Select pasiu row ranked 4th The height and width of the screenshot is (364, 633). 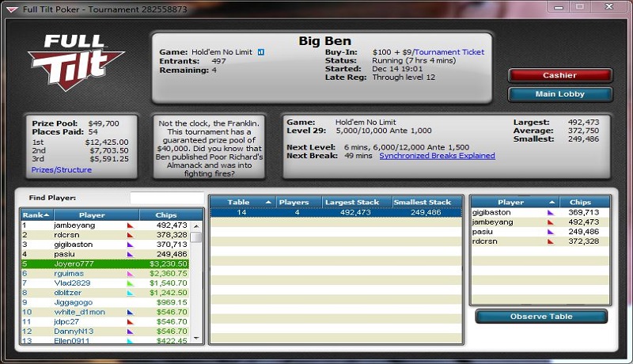(x=105, y=254)
